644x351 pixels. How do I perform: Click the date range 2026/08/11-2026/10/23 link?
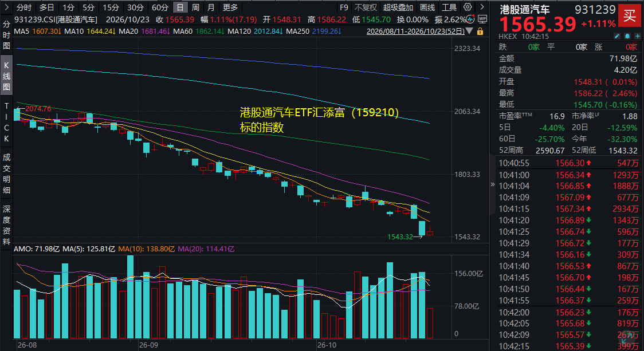click(415, 31)
